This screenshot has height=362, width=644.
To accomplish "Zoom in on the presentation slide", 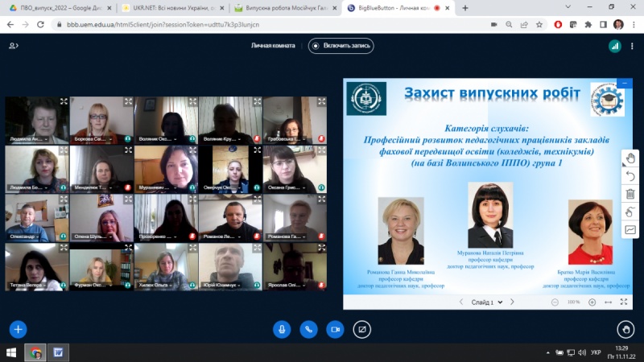I will pos(592,302).
